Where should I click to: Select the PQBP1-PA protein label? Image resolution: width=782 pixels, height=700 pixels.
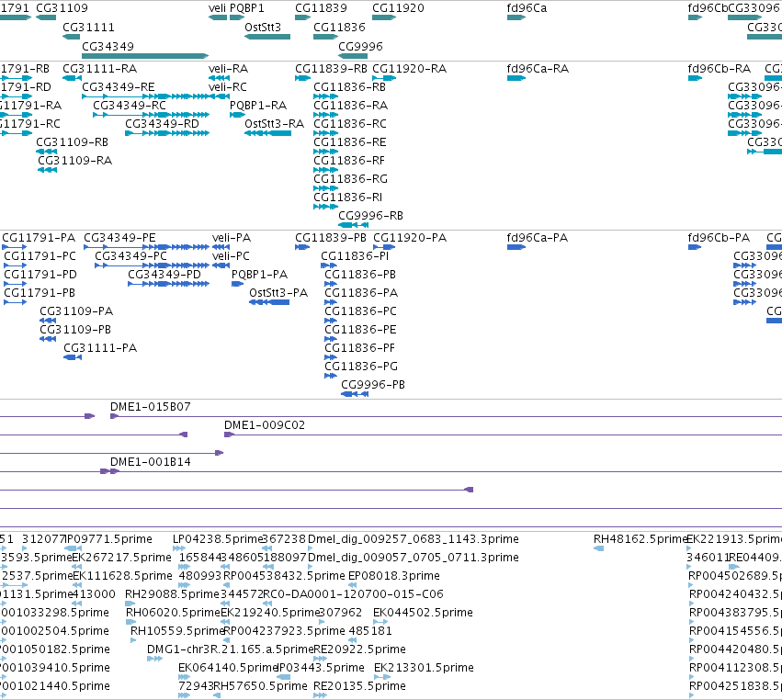click(x=259, y=275)
